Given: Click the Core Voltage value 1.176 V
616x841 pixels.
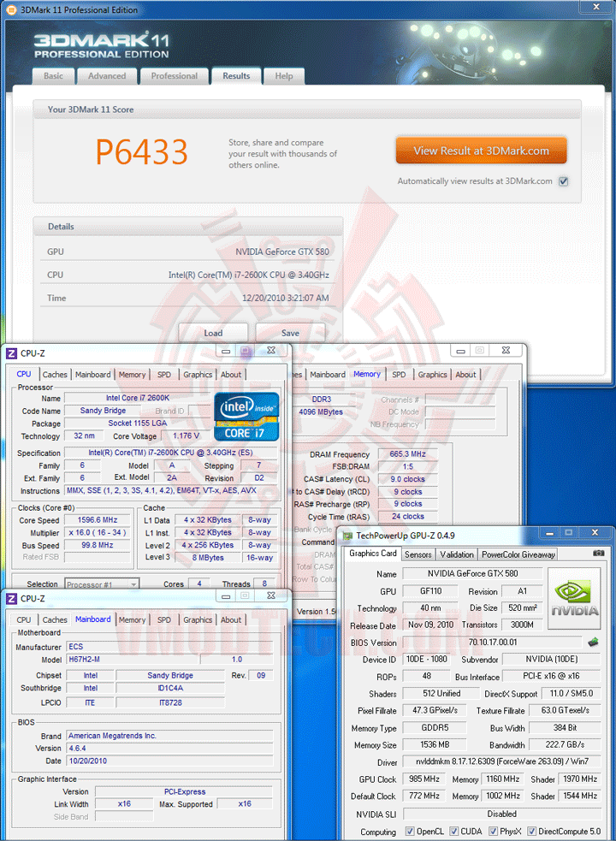Looking at the screenshot, I should 186,435.
